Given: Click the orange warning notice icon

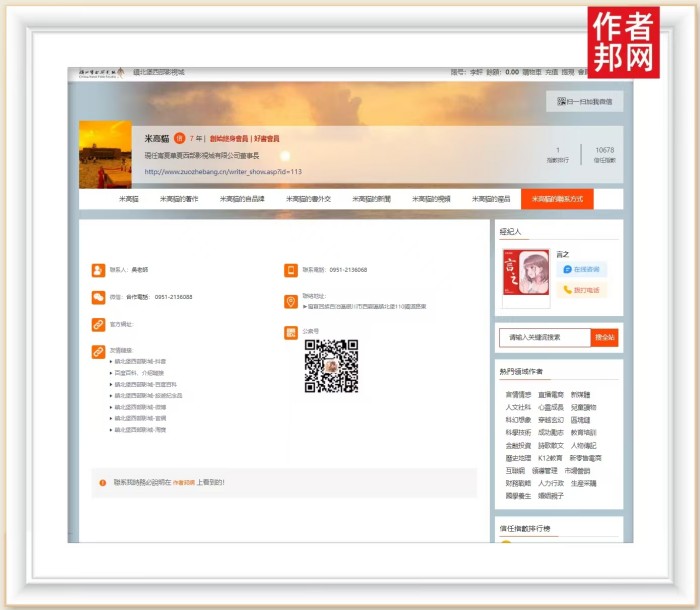Looking at the screenshot, I should click(102, 483).
